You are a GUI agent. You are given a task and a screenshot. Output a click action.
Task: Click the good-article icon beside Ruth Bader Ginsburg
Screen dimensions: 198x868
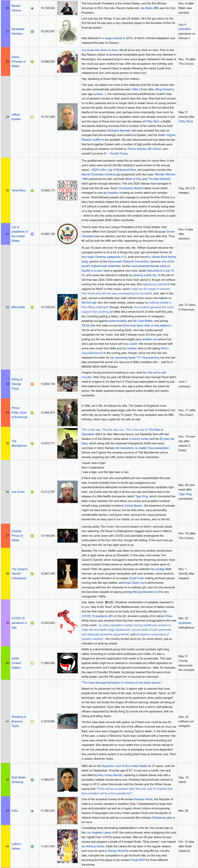click(x=32, y=780)
